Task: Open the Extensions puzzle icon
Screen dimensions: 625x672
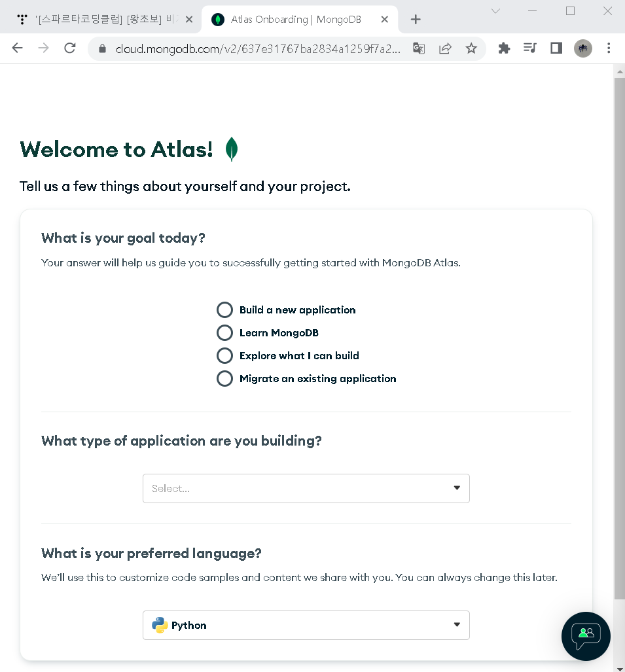Action: point(504,48)
